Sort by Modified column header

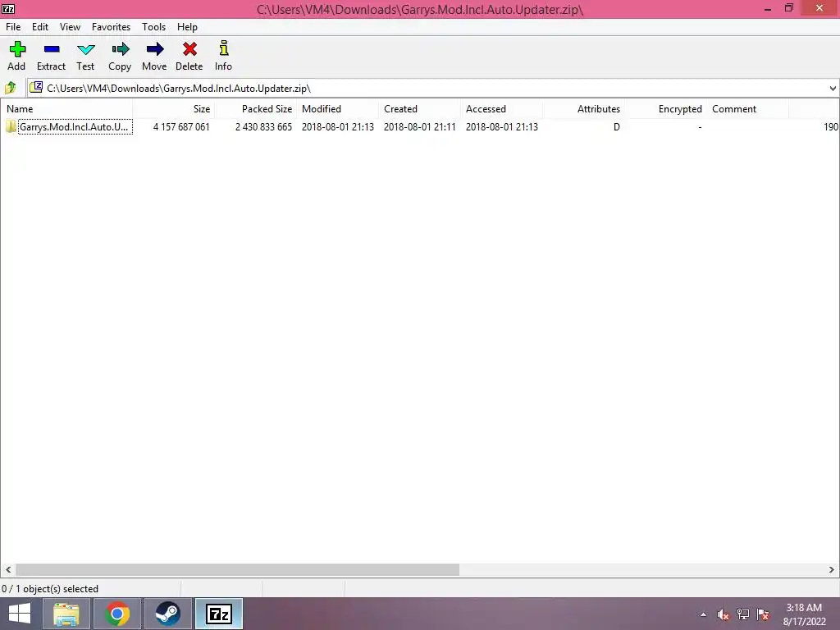click(337, 109)
